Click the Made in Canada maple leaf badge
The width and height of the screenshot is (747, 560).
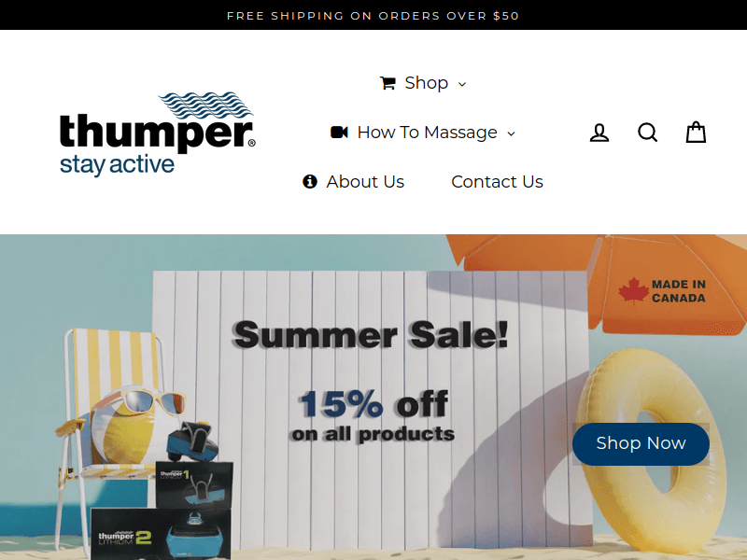[662, 291]
